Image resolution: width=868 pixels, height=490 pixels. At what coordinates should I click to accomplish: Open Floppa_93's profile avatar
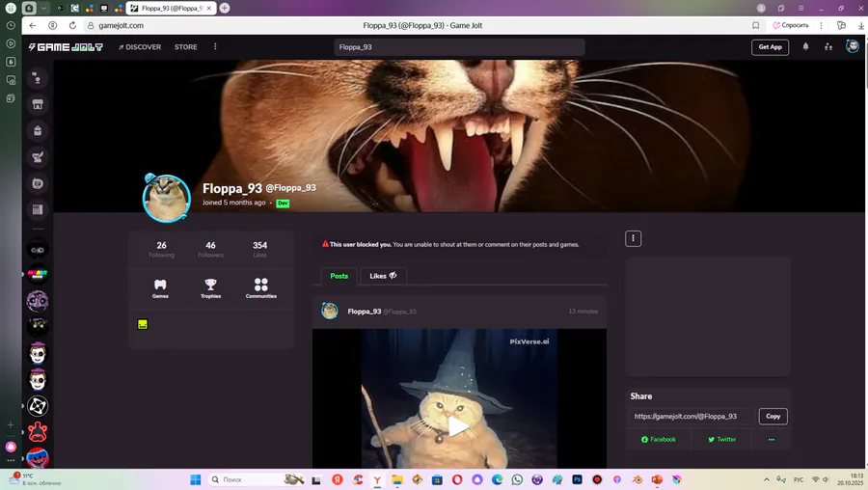(167, 198)
